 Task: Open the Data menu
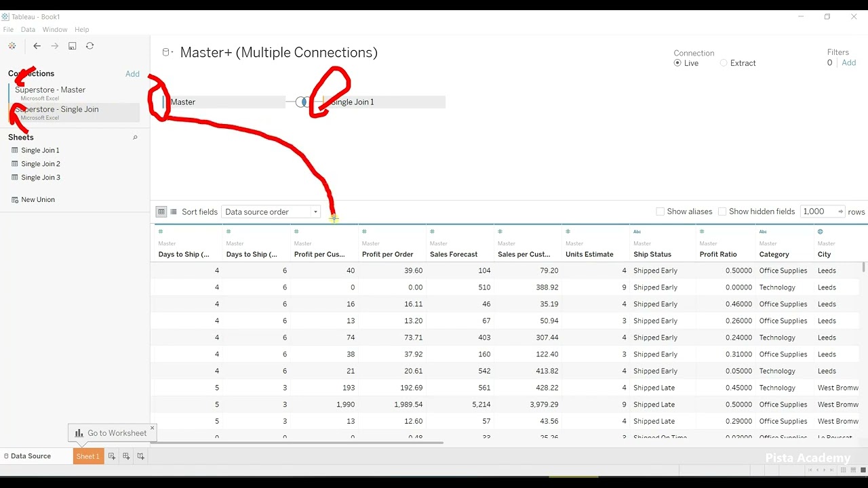28,30
